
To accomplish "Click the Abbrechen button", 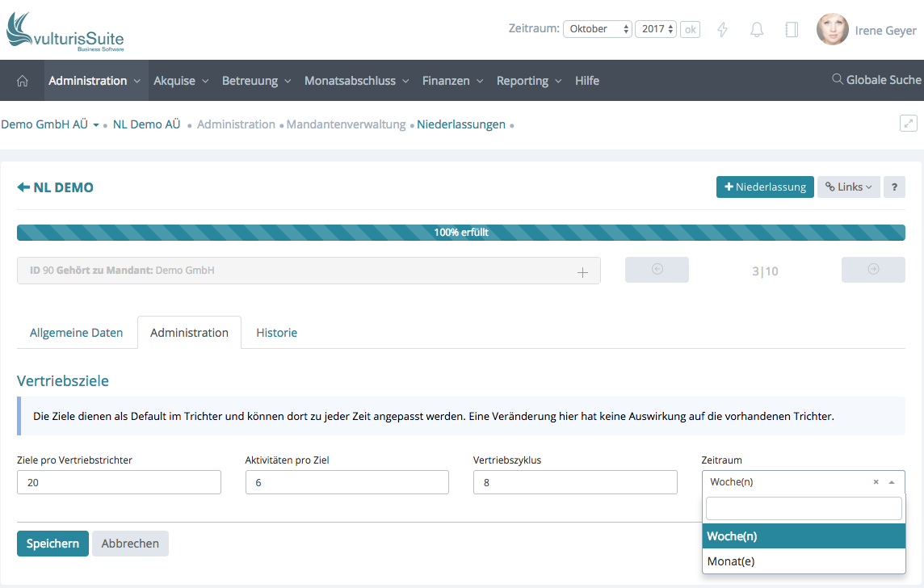I will pos(130,544).
